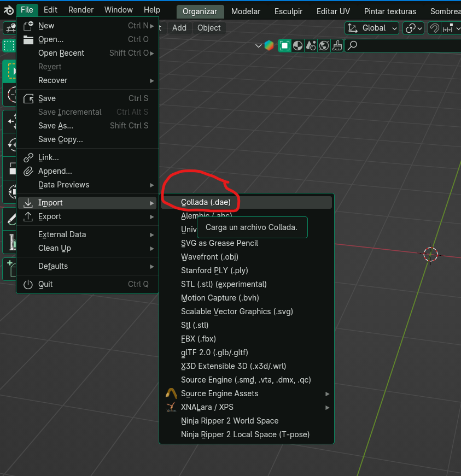Click the Export upload-arrow icon

(x=28, y=216)
